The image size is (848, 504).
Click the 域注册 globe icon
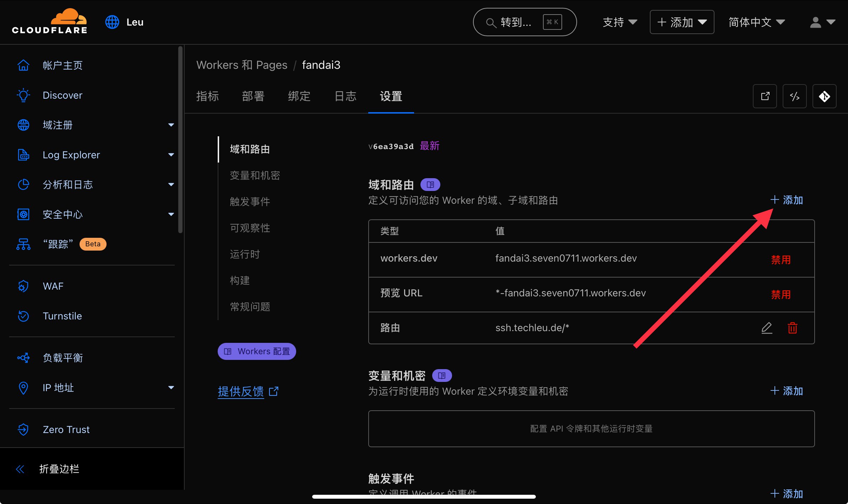(x=23, y=125)
